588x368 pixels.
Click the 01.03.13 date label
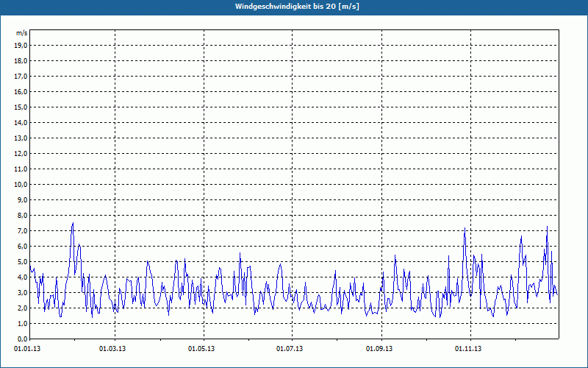coord(112,349)
